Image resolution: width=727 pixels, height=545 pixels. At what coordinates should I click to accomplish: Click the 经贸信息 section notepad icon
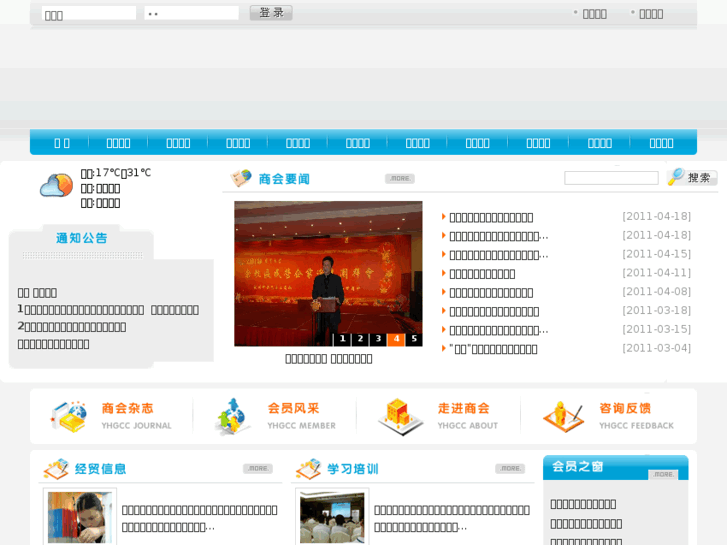[56, 469]
